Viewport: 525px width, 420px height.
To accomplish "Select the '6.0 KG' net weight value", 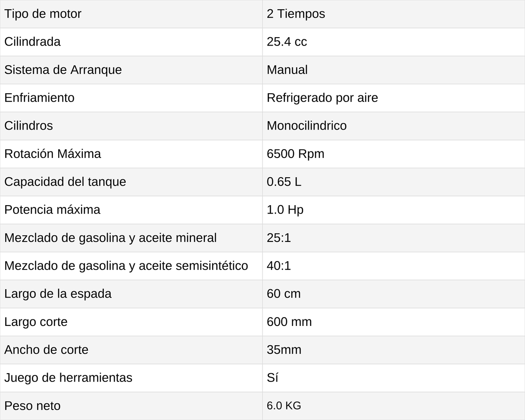I will click(284, 406).
